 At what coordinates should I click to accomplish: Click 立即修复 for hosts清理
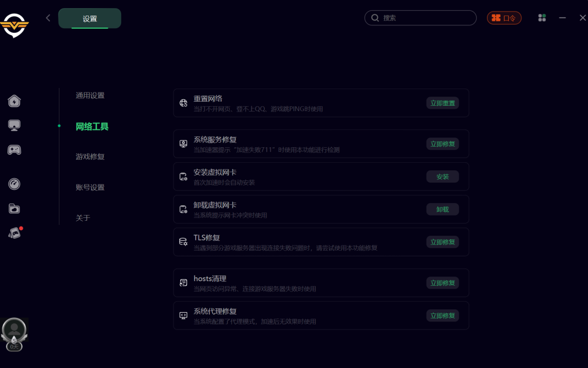442,283
